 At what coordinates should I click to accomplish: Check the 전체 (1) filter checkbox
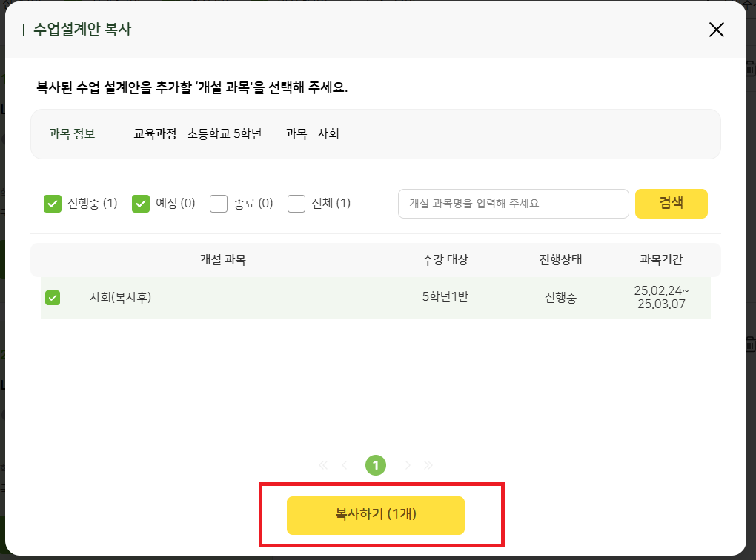[x=296, y=204]
